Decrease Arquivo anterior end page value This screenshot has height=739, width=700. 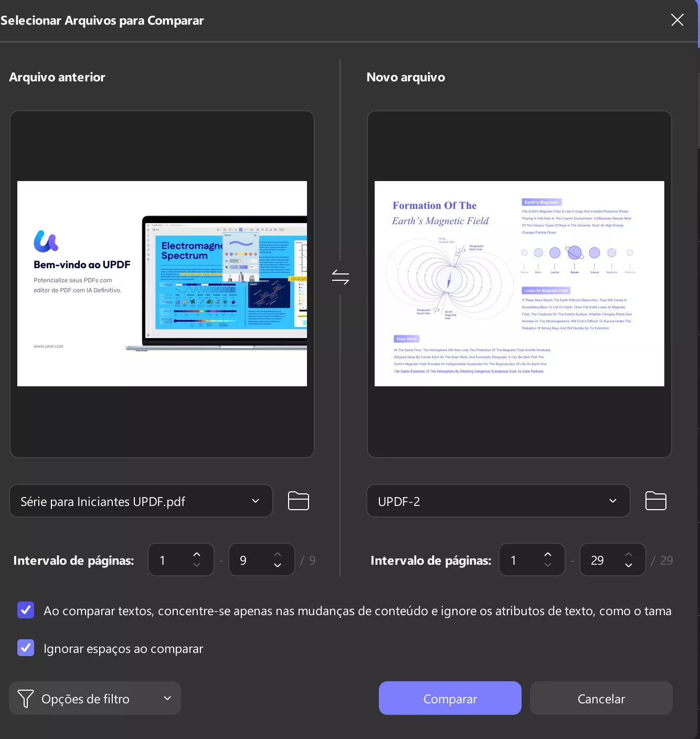(x=278, y=565)
